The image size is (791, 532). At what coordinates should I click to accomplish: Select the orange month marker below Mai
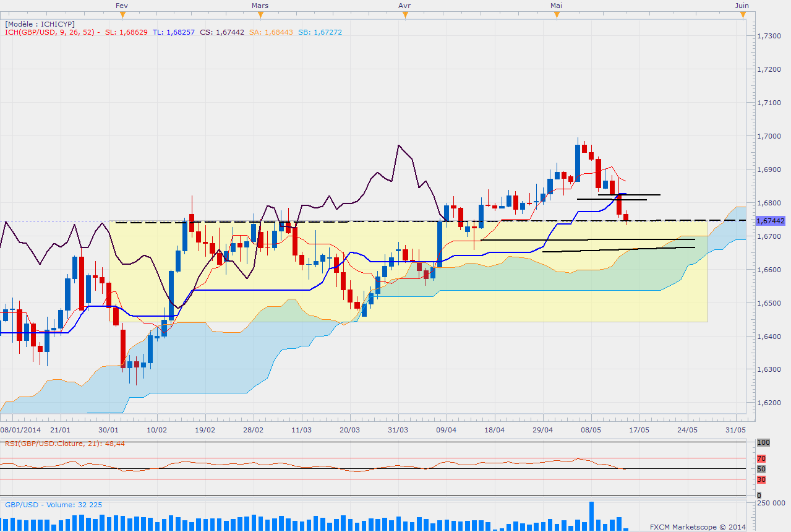coord(556,15)
